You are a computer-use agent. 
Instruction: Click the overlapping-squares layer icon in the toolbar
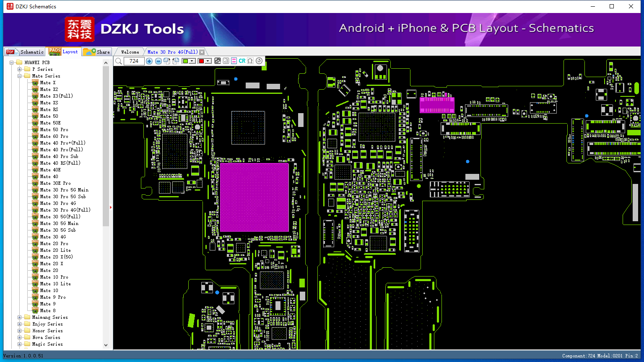(x=218, y=61)
